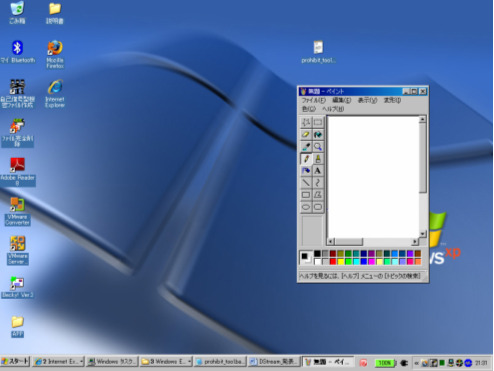Select the Ellipse shape tool

pyautogui.click(x=306, y=207)
